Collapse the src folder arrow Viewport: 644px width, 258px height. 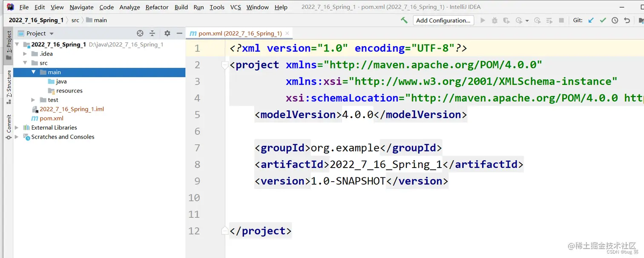tap(25, 63)
